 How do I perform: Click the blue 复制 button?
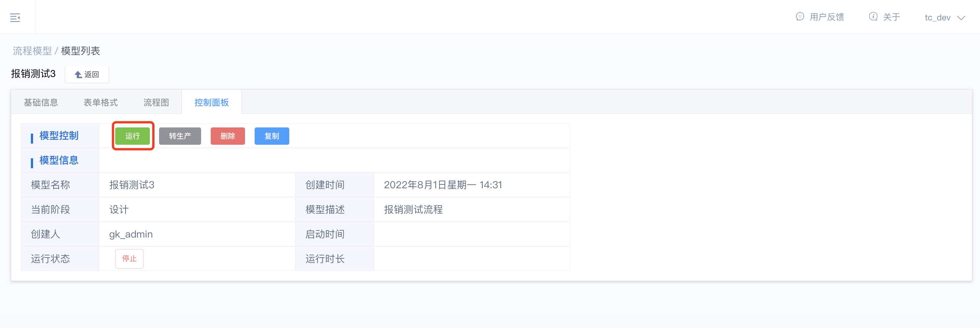(272, 136)
